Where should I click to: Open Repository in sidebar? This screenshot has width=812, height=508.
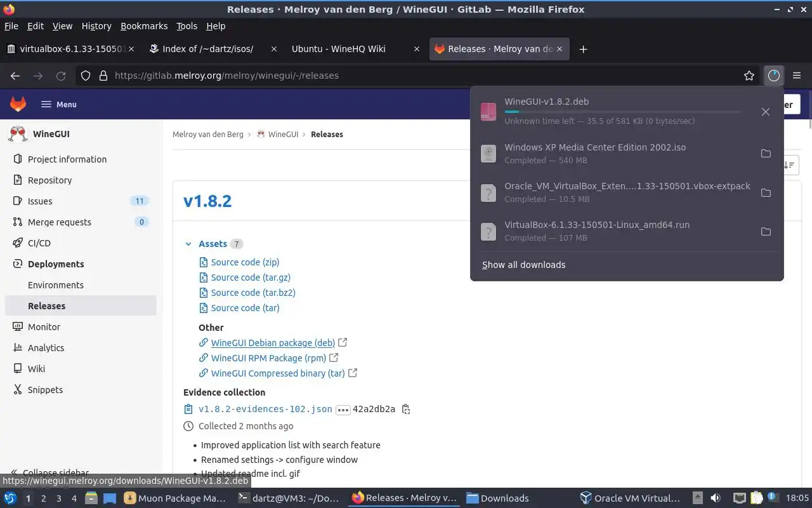[81, 180]
